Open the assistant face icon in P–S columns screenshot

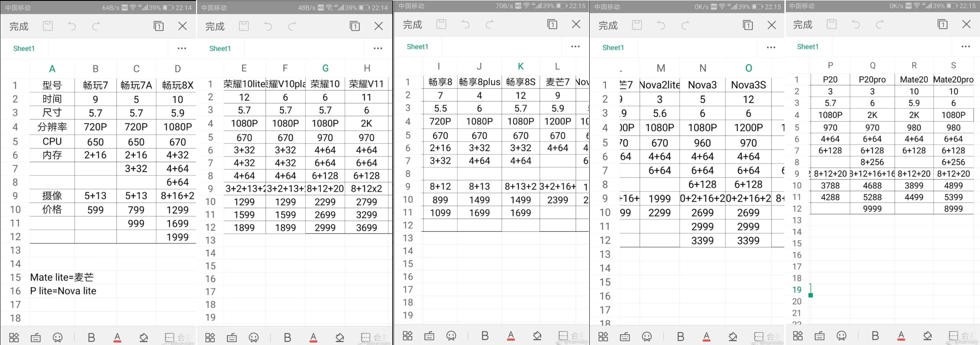point(842,336)
